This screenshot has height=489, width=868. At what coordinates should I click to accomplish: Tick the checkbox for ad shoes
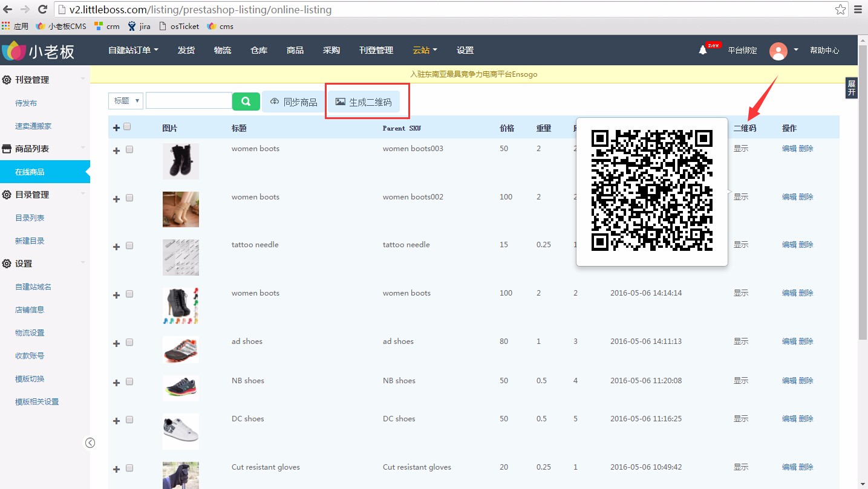(129, 343)
